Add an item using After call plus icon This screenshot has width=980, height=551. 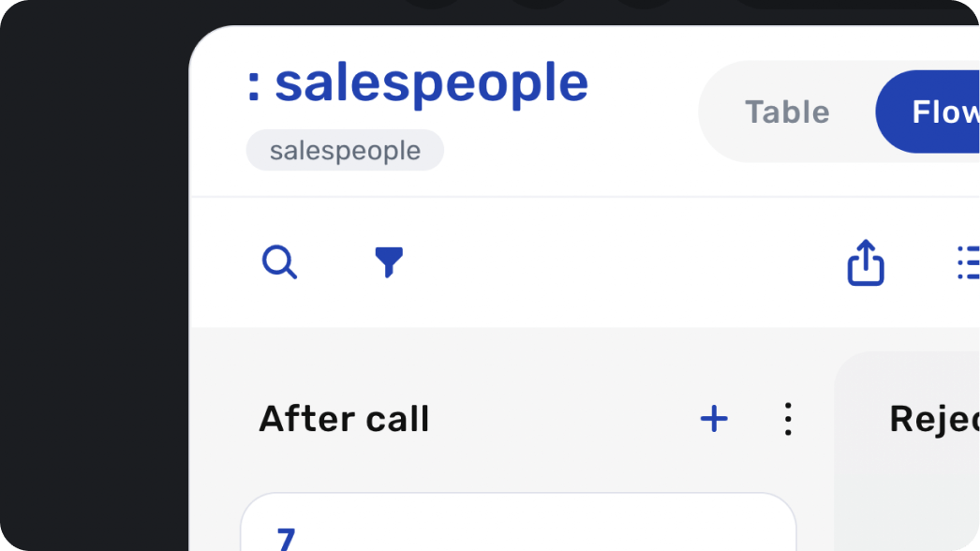click(714, 419)
